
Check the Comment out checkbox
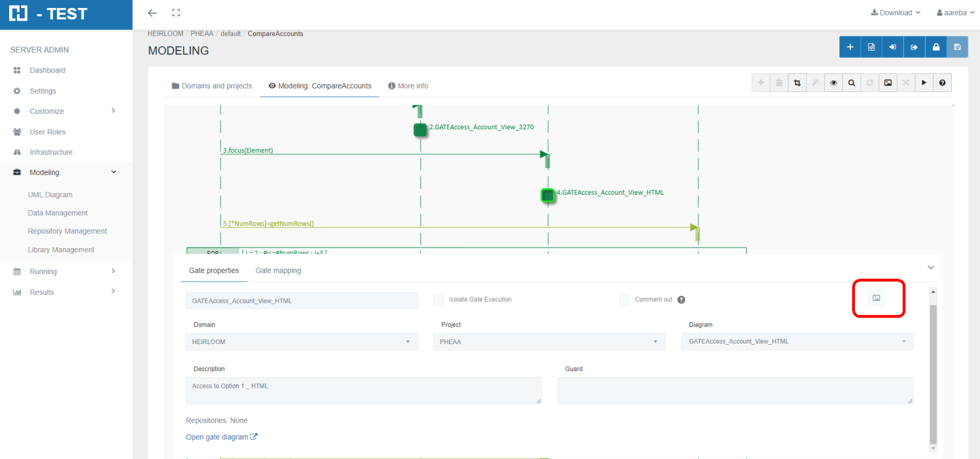[x=625, y=300]
